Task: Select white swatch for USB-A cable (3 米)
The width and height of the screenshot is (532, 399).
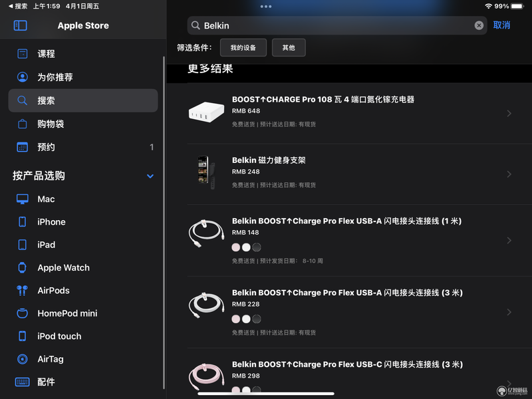Action: click(x=246, y=319)
